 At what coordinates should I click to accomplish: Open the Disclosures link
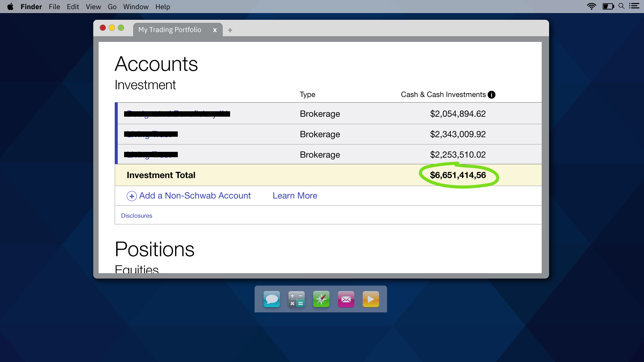click(137, 216)
